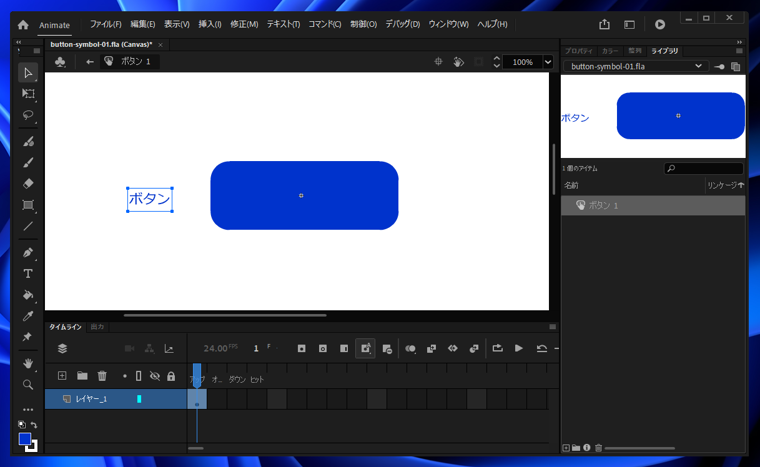Click the Center Stage icon
The image size is (760, 467).
(x=438, y=62)
